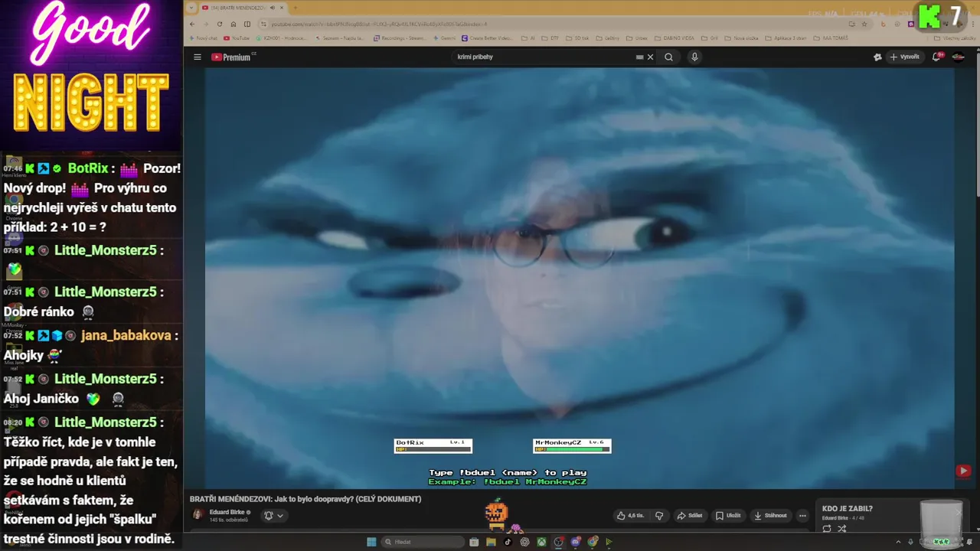
Task: Save the video with the Uložit button
Action: (728, 516)
